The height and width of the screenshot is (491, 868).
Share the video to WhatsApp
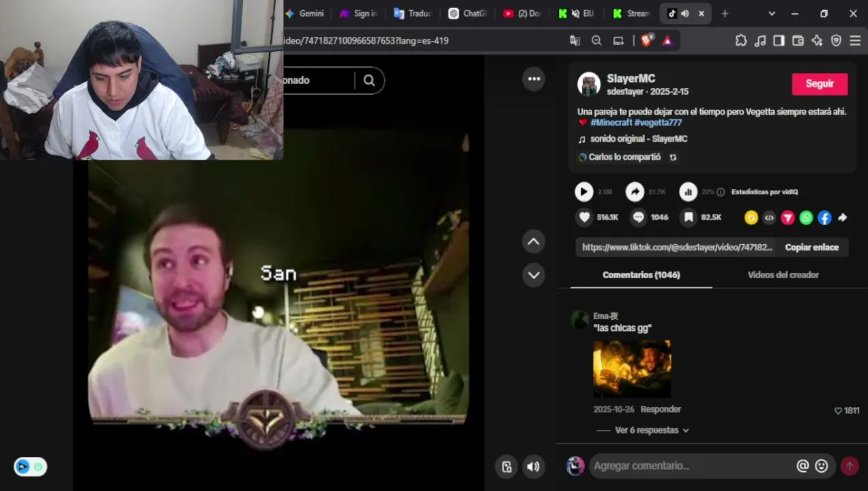pos(806,218)
